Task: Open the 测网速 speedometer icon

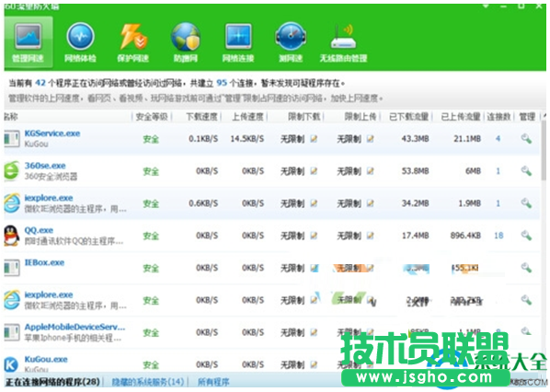Action: tap(291, 37)
